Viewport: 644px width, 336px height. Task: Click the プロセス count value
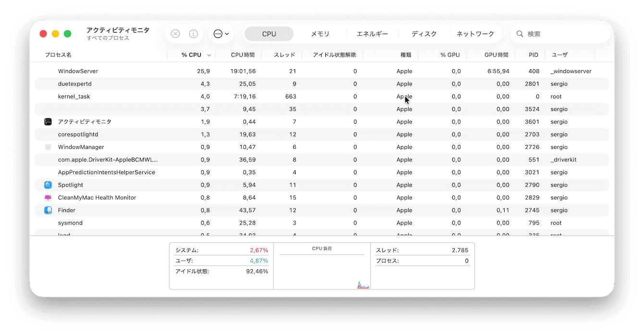tap(467, 261)
